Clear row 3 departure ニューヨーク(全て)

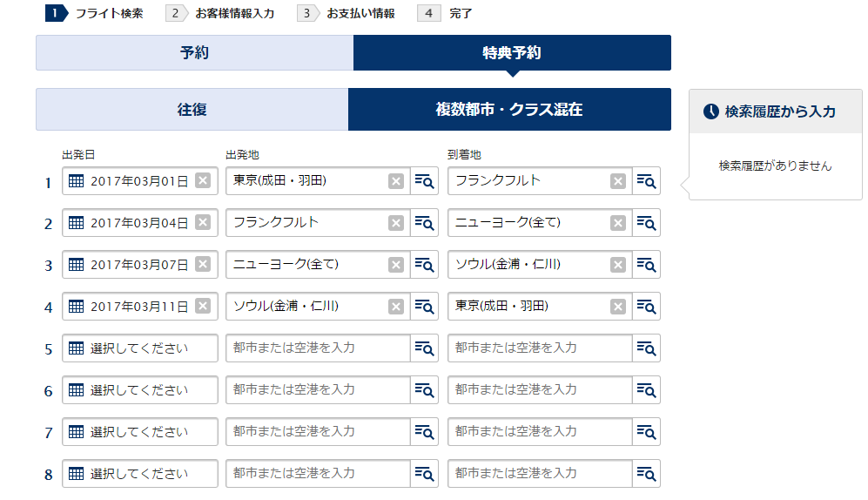(x=396, y=265)
